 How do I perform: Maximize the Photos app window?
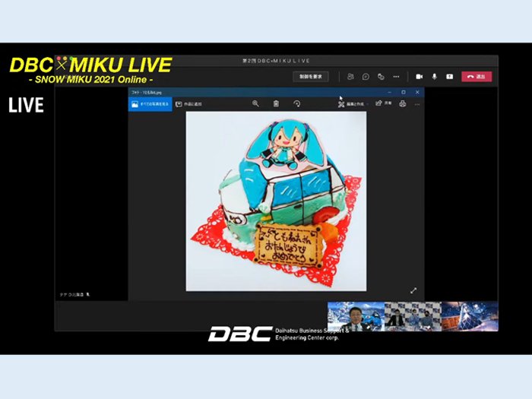tap(404, 92)
